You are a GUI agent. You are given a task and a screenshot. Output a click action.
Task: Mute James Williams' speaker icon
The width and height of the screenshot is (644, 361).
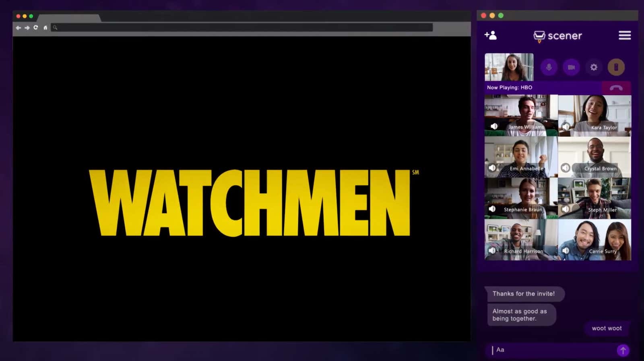[x=494, y=126]
